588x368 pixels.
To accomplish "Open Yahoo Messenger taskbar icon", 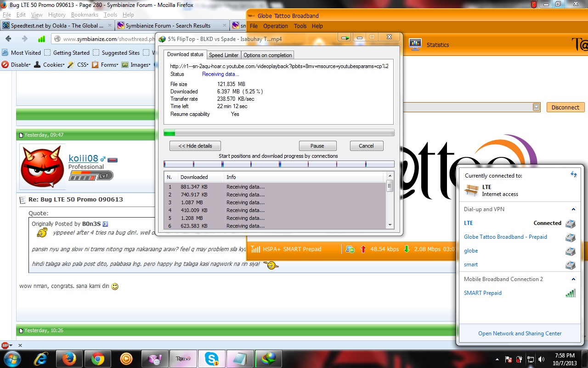I will click(154, 358).
